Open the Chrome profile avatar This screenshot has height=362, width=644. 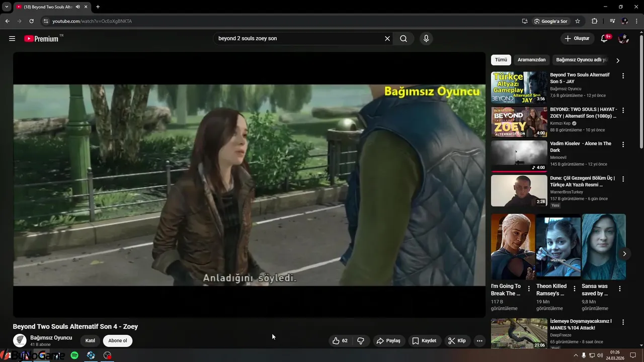[x=624, y=21]
